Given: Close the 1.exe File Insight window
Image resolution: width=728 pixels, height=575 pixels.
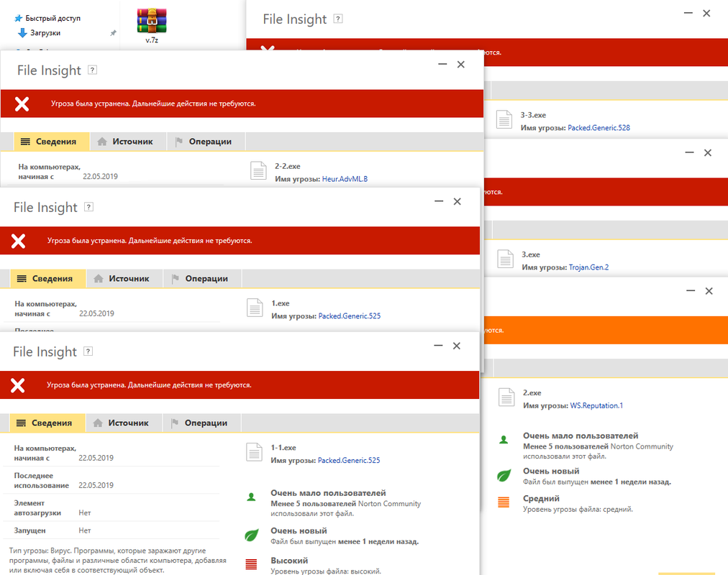Looking at the screenshot, I should pyautogui.click(x=458, y=201).
